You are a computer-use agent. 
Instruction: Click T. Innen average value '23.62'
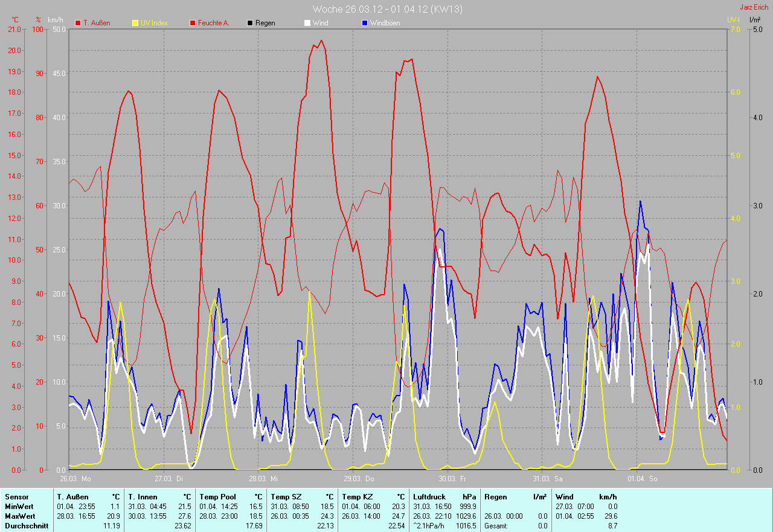pos(182,526)
